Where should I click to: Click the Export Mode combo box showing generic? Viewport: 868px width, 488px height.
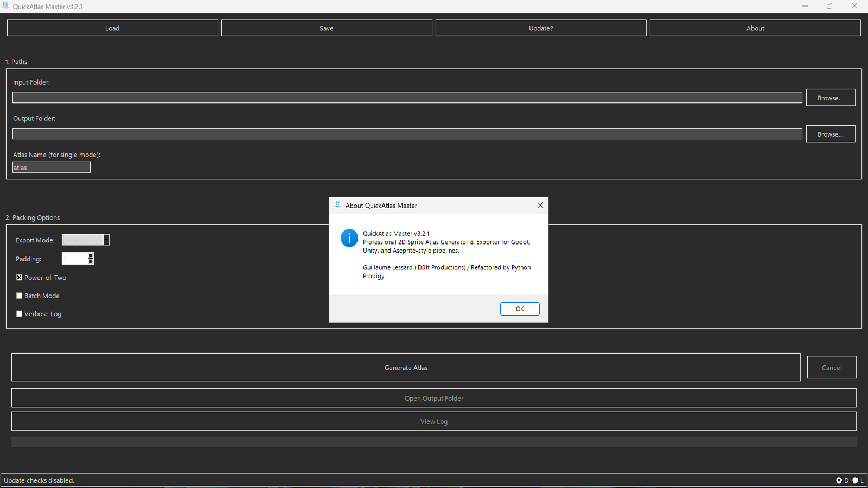(82, 240)
